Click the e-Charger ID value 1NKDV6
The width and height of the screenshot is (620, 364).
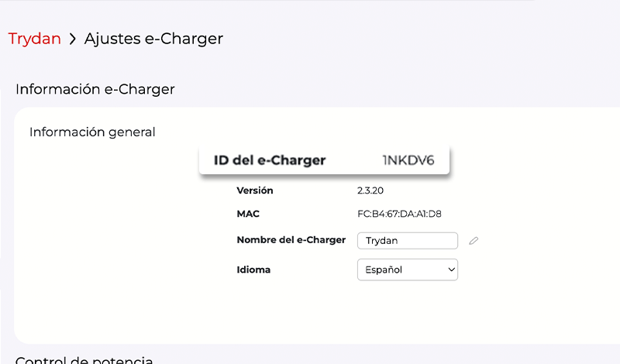tap(408, 160)
